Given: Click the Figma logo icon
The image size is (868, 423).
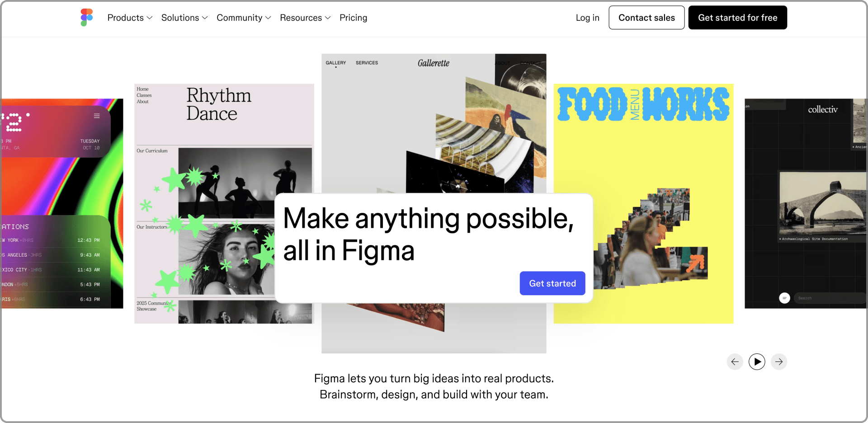Looking at the screenshot, I should coord(87,18).
